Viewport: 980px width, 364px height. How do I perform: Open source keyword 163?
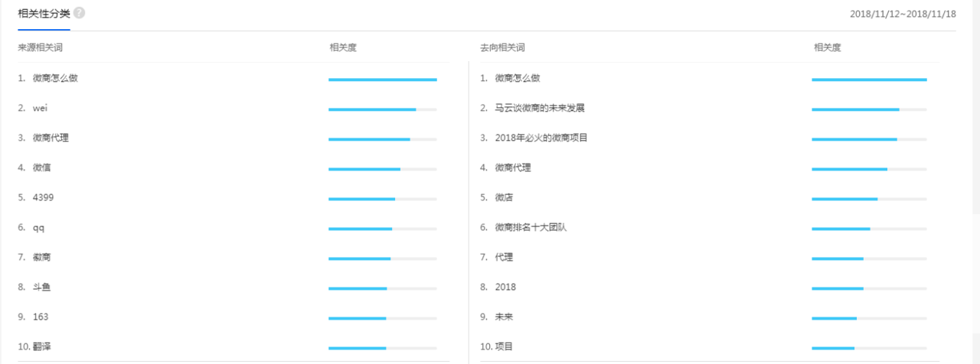click(x=41, y=317)
